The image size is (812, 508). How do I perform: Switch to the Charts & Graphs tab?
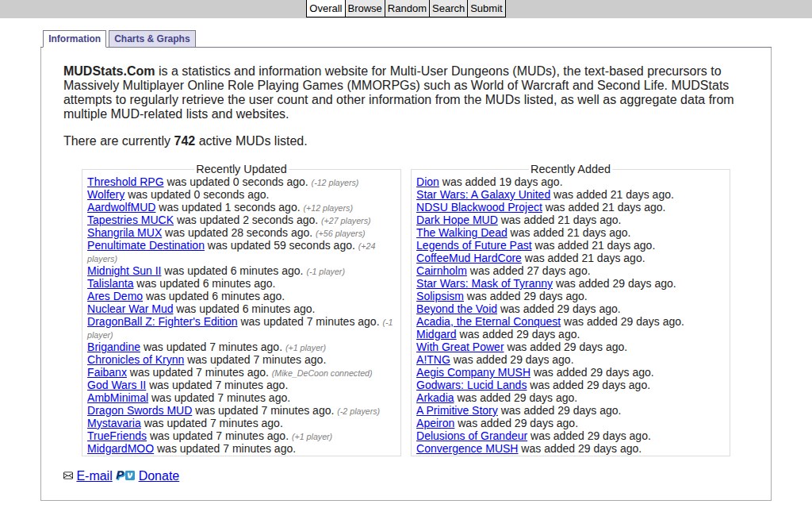(151, 39)
